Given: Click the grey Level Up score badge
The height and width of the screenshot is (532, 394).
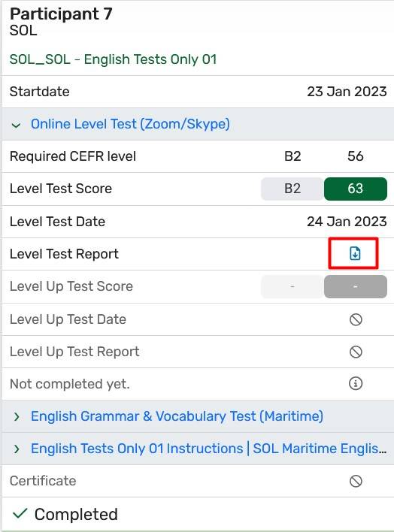Looking at the screenshot, I should coord(356,286).
